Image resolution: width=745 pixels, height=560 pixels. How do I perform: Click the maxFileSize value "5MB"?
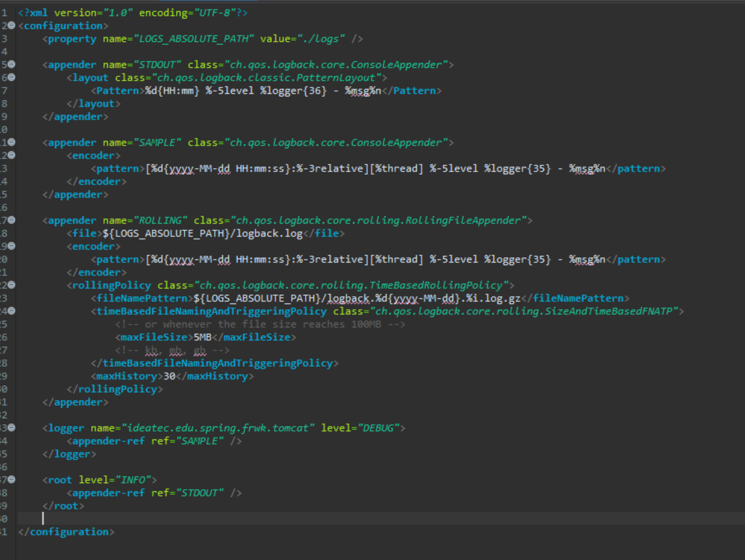(x=203, y=337)
